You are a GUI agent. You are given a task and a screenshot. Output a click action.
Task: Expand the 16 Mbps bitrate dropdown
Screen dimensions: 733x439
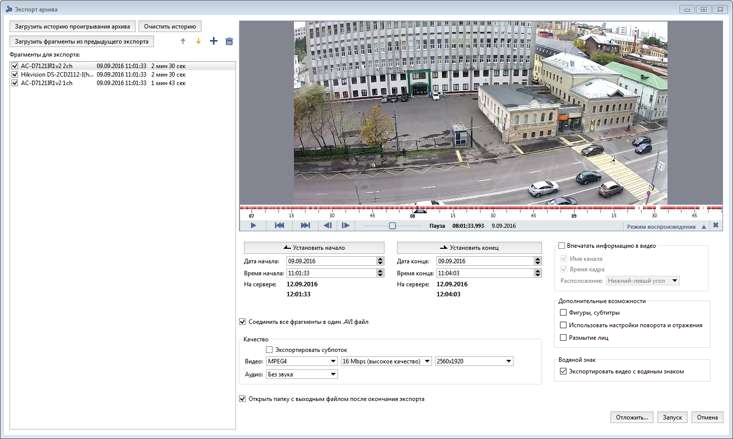pos(386,361)
